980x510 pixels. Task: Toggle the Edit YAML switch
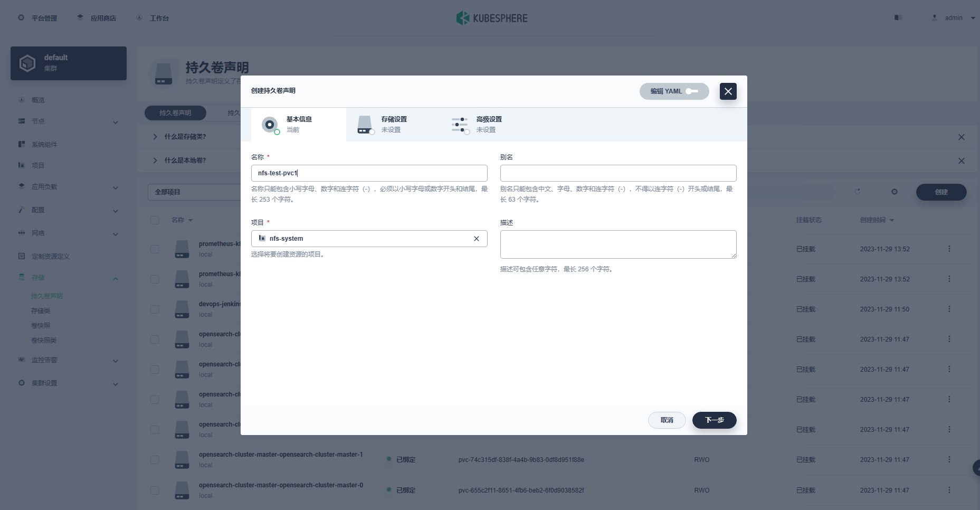[x=691, y=91]
